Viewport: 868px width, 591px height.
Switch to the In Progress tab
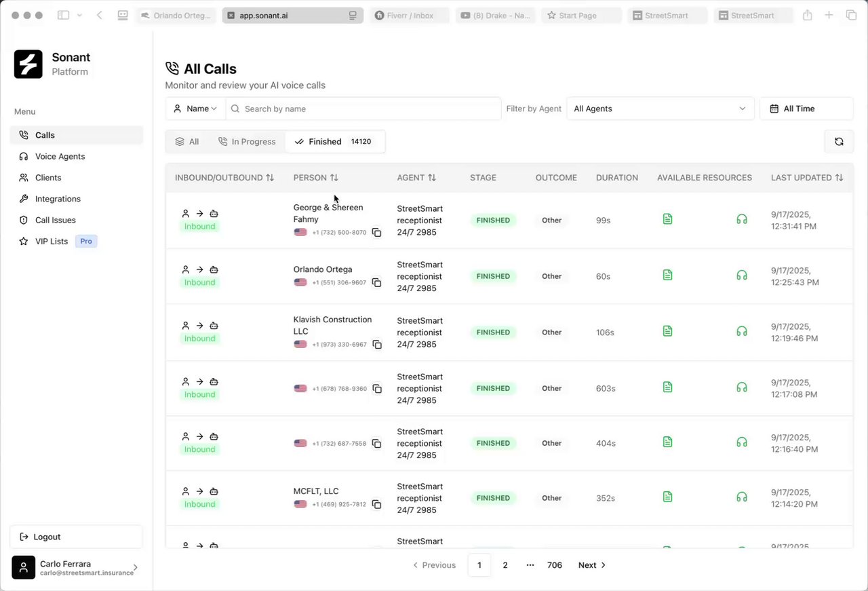pyautogui.click(x=247, y=142)
